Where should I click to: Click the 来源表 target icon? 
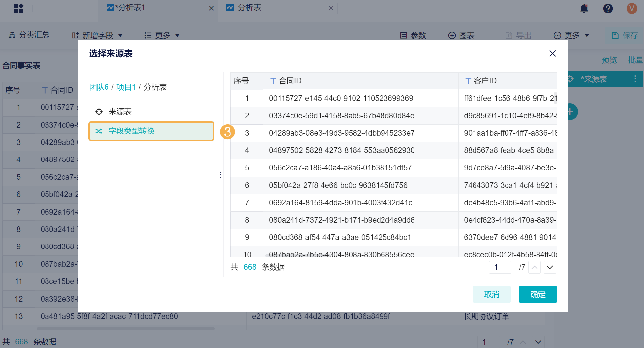99,112
